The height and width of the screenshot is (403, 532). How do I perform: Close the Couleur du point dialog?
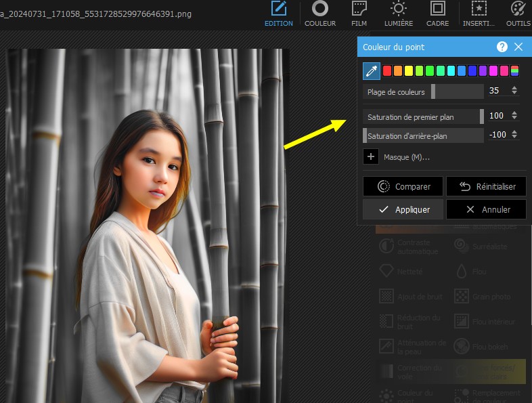518,47
